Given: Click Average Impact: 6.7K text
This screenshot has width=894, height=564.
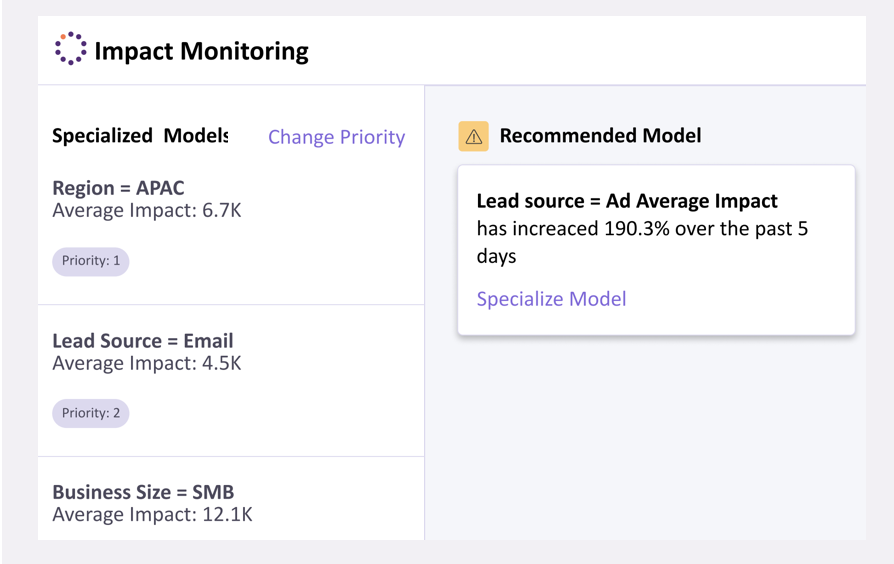Looking at the screenshot, I should (147, 210).
